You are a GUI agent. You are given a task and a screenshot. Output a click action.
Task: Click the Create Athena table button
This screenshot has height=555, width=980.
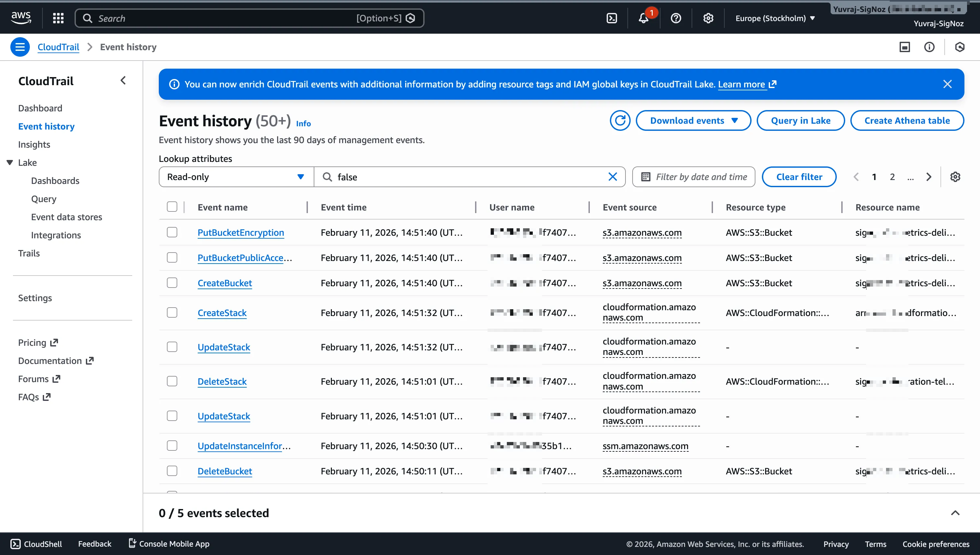coord(907,120)
